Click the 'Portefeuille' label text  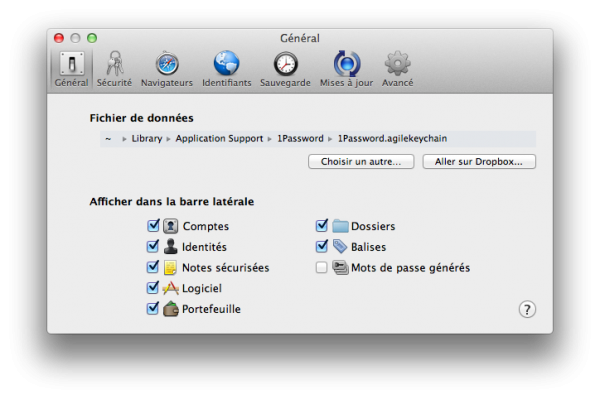(x=211, y=309)
